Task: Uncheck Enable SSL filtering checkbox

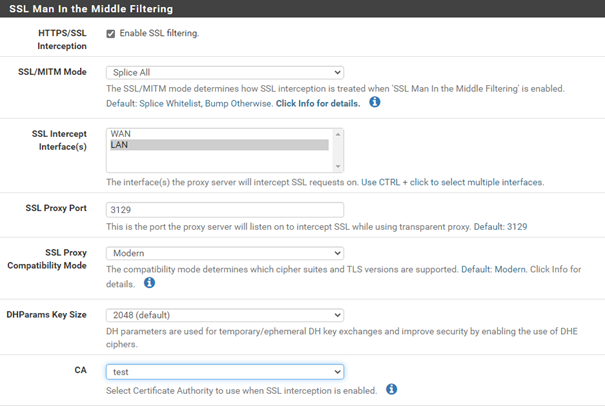Action: point(111,34)
